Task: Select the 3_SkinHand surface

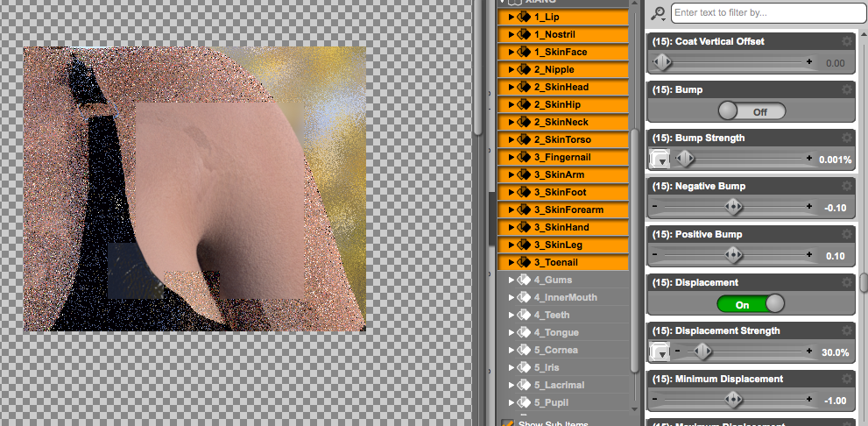Action: [x=563, y=227]
